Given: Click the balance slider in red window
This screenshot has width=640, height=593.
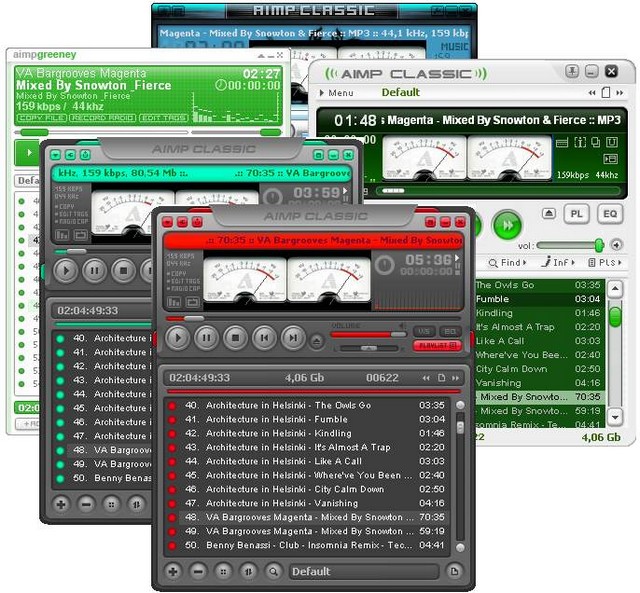Looking at the screenshot, I should click(369, 348).
